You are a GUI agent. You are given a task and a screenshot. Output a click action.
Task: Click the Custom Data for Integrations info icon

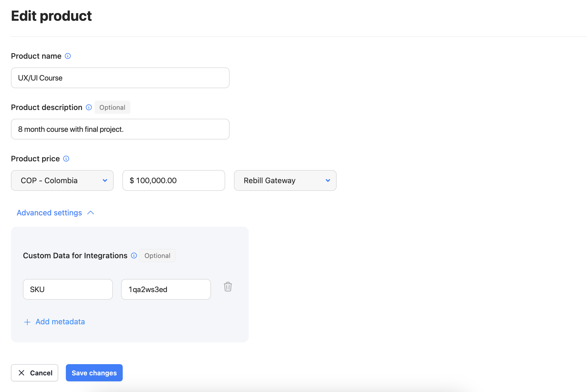tap(134, 256)
